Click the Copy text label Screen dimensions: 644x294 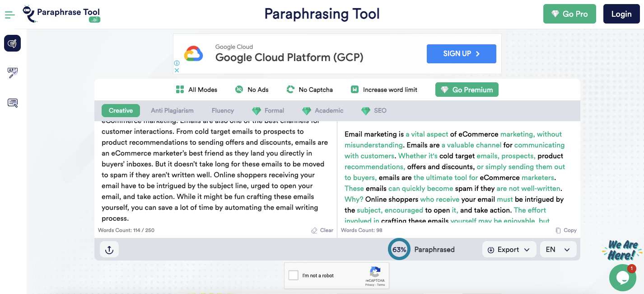coord(570,230)
